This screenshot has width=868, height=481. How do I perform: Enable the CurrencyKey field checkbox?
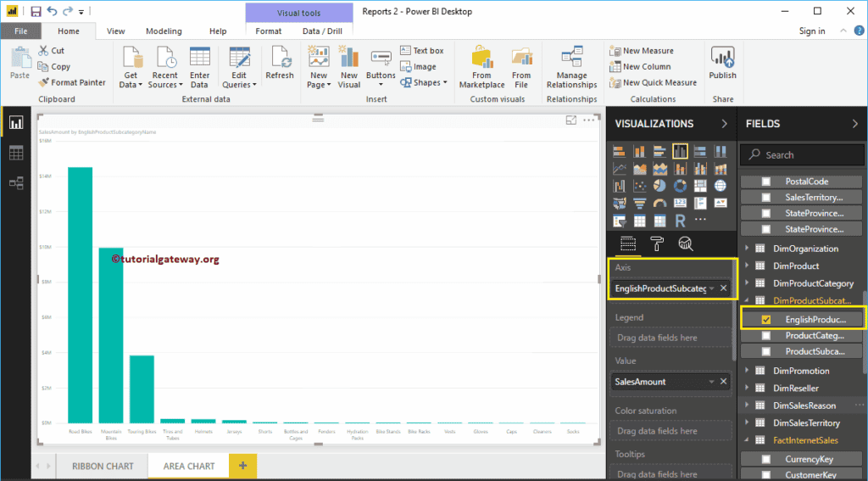coord(766,459)
